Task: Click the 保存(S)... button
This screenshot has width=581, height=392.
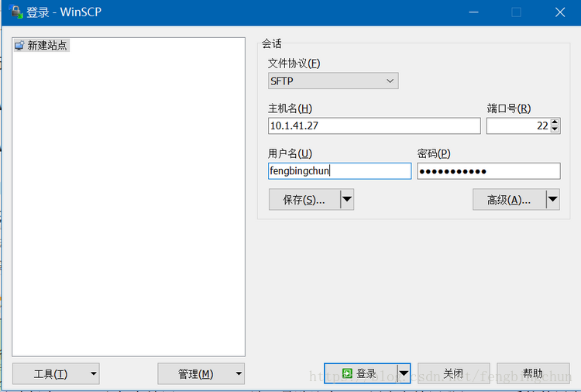Action: [304, 200]
